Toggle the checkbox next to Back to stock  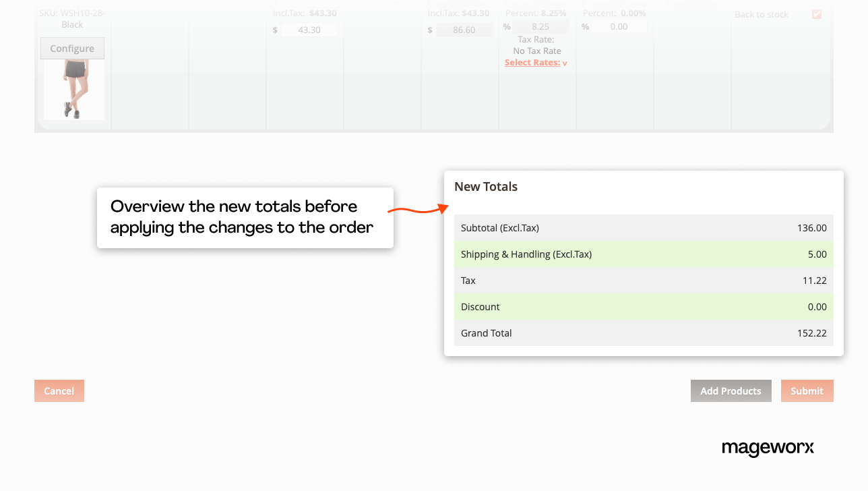817,14
